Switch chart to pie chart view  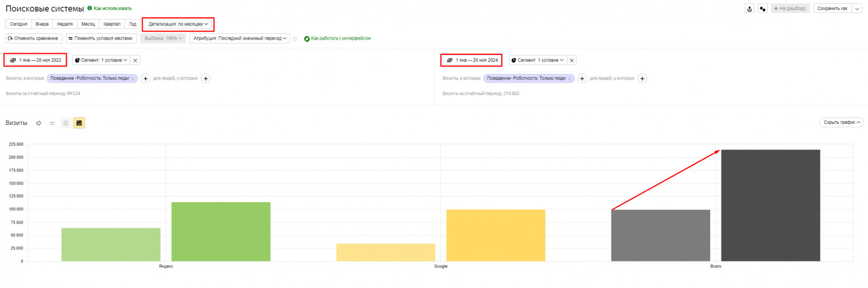pos(39,123)
